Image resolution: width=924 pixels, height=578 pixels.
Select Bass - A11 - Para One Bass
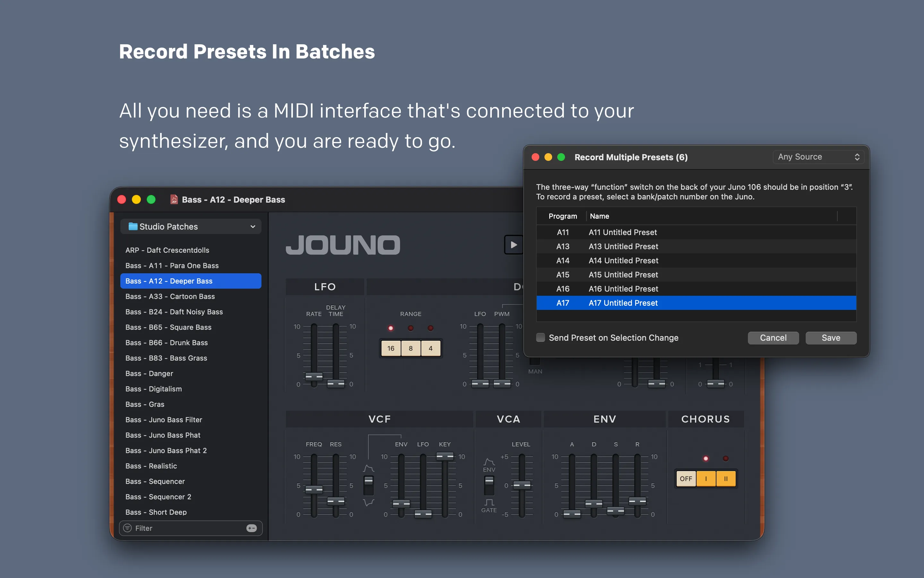(191, 266)
